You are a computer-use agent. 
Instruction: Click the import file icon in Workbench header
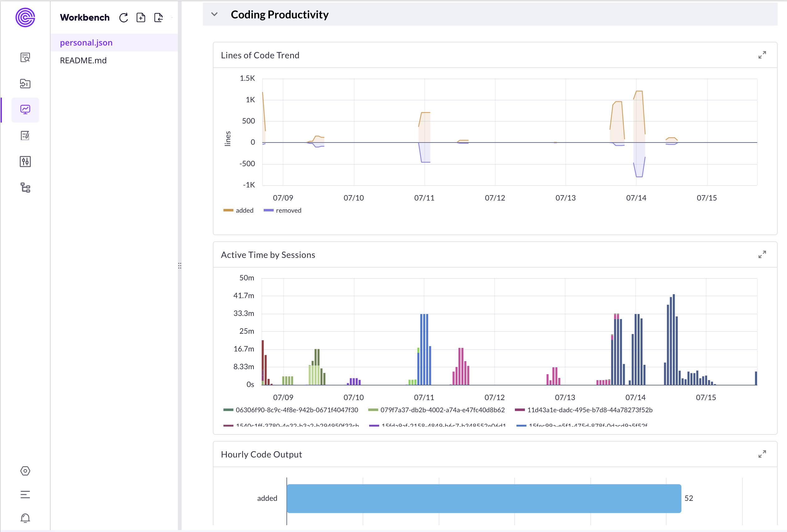coord(159,17)
